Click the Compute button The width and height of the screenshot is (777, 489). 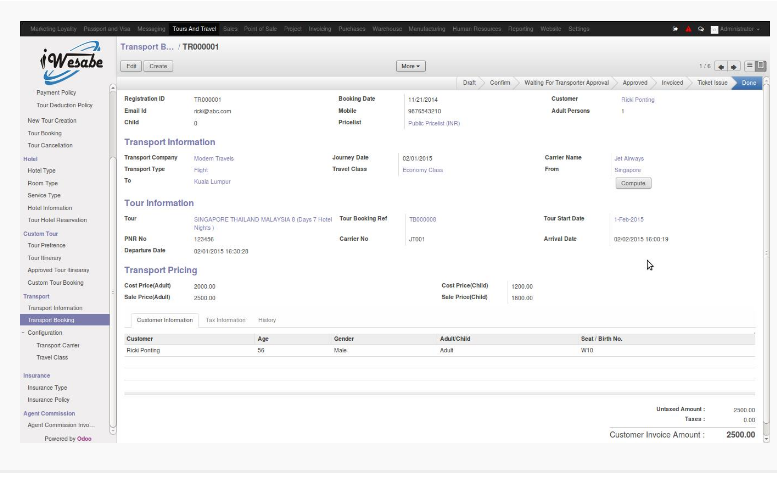pyautogui.click(x=632, y=183)
